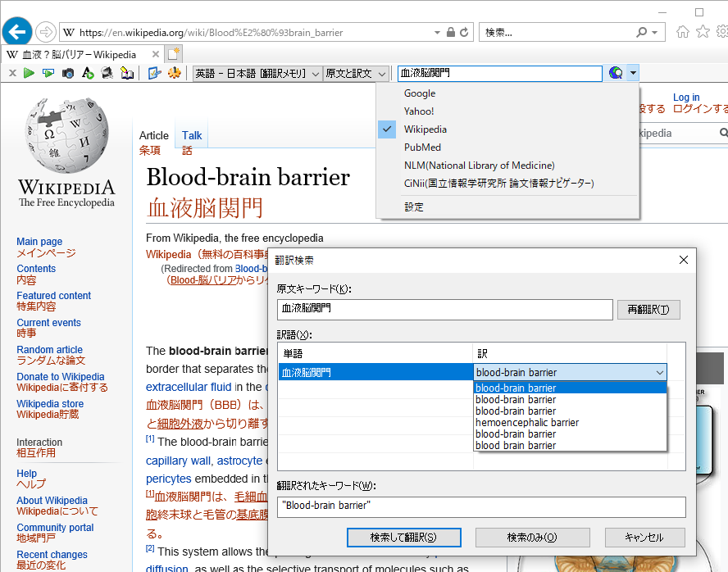728x572 pixels.
Task: Click the キャンセル button
Action: (x=644, y=538)
